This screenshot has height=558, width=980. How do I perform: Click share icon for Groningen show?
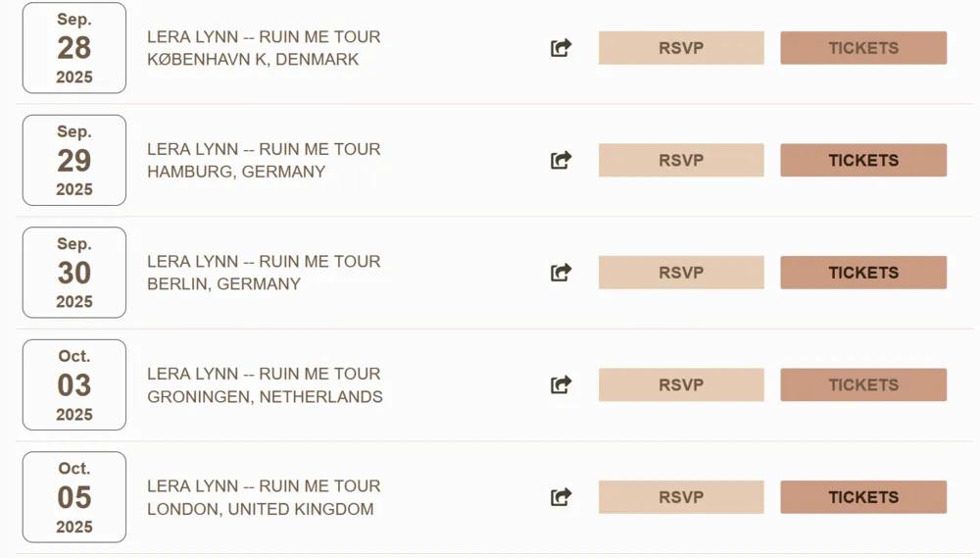tap(561, 385)
